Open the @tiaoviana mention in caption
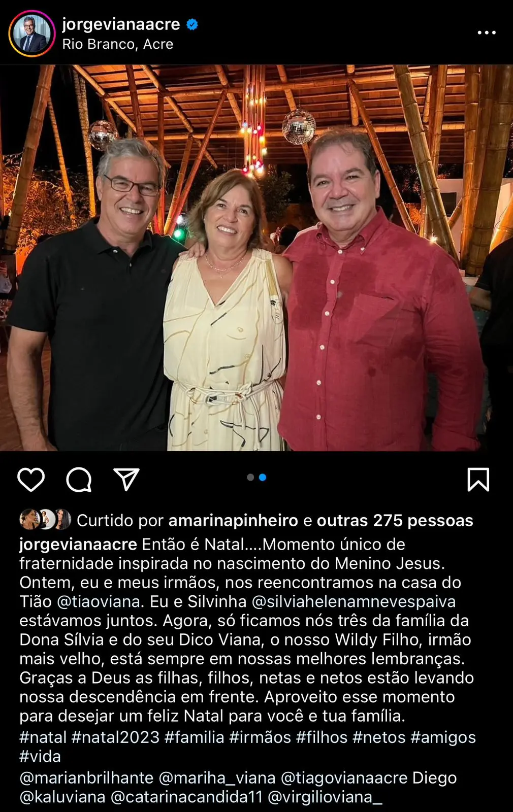Viewport: 513px width, 812px height. (99, 601)
